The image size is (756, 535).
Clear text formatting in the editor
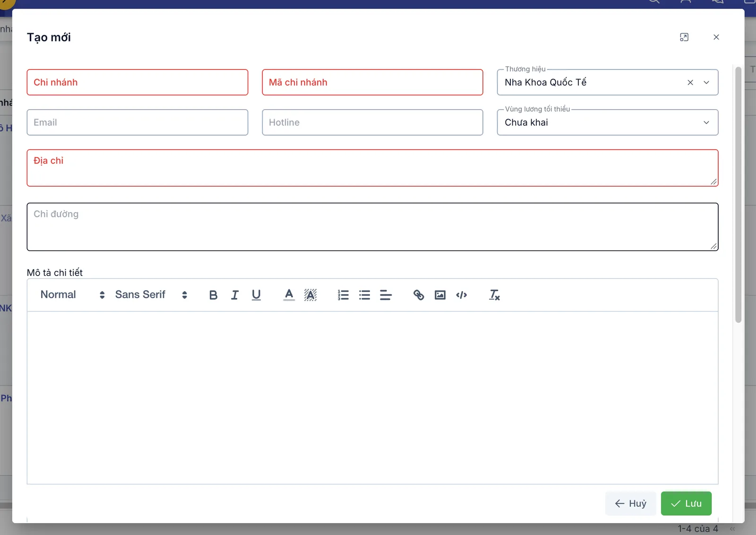point(494,295)
